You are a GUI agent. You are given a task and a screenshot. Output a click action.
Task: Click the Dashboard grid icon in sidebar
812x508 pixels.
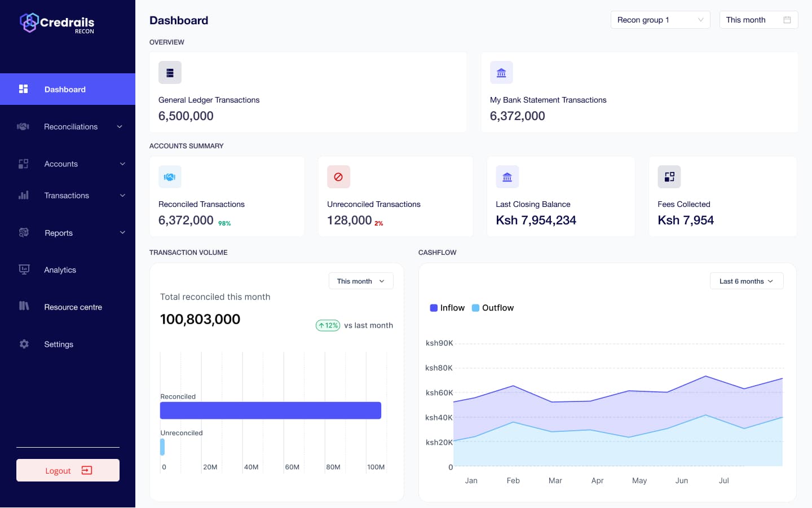pyautogui.click(x=23, y=89)
